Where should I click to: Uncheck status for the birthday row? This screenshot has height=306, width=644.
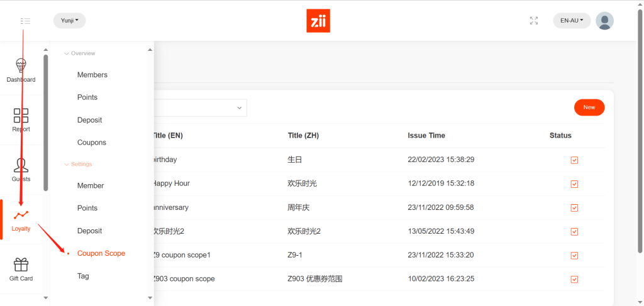[x=574, y=160]
